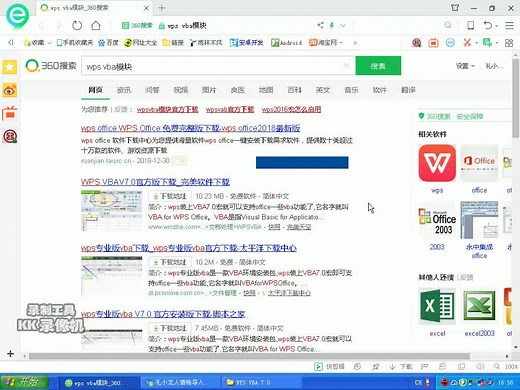Click the lightning speed mode icon
The width and height of the screenshot is (520, 390).
pos(332,25)
